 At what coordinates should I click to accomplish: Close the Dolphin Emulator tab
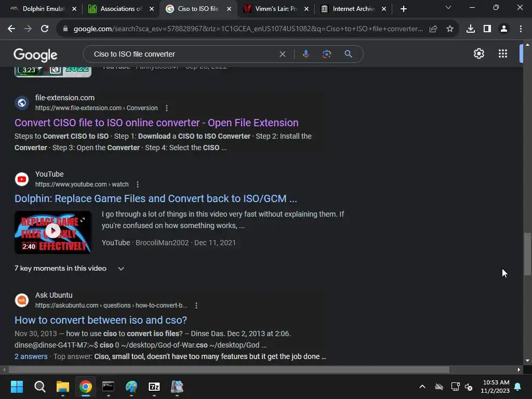[x=74, y=9]
